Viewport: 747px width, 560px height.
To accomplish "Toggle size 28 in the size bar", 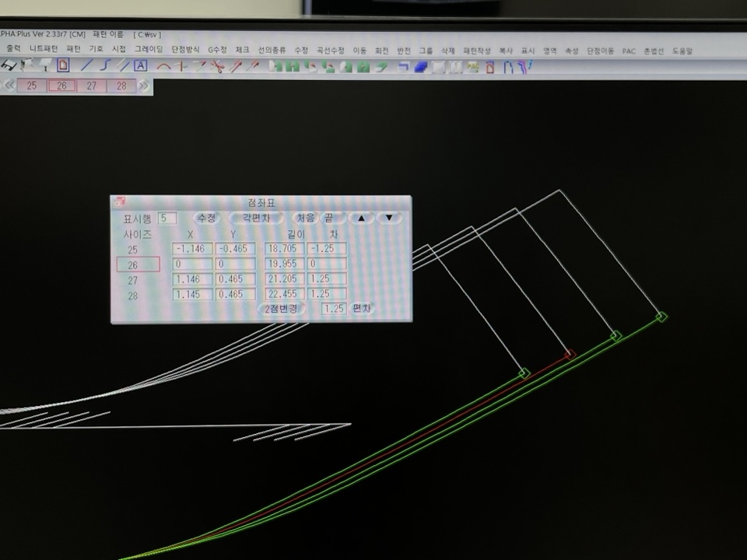I will (121, 86).
